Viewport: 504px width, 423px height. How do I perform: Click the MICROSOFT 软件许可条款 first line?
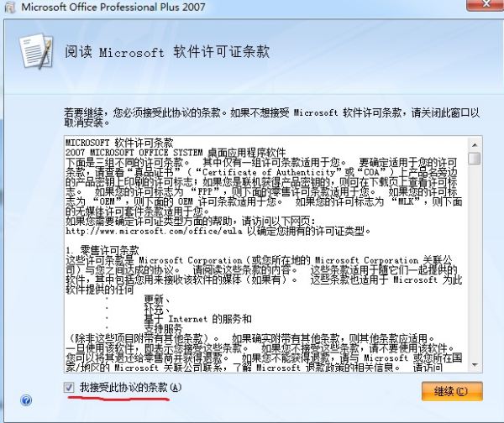119,143
